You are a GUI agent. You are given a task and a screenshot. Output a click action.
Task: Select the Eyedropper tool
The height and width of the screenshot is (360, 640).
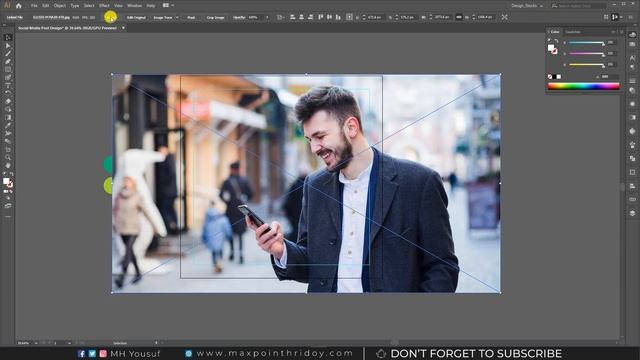coord(8,125)
